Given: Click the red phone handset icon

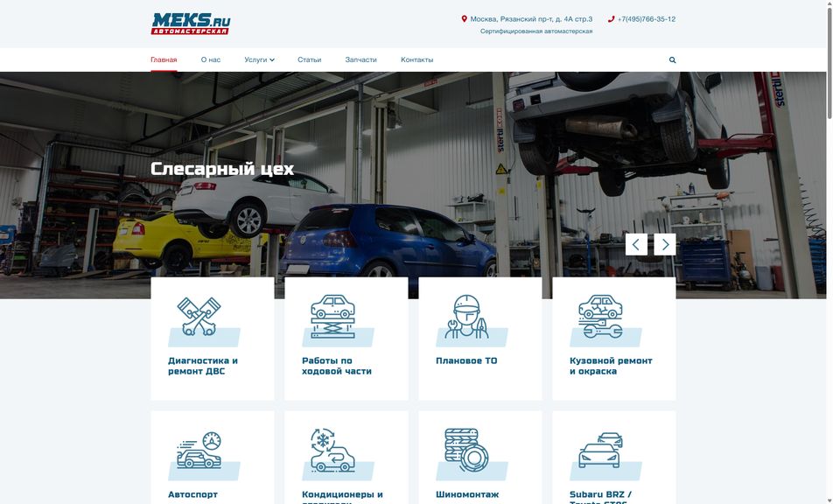Looking at the screenshot, I should click(611, 19).
